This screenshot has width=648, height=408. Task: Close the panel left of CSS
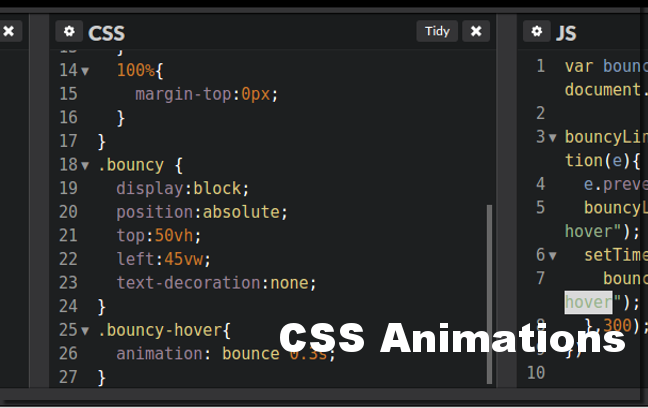[9, 31]
